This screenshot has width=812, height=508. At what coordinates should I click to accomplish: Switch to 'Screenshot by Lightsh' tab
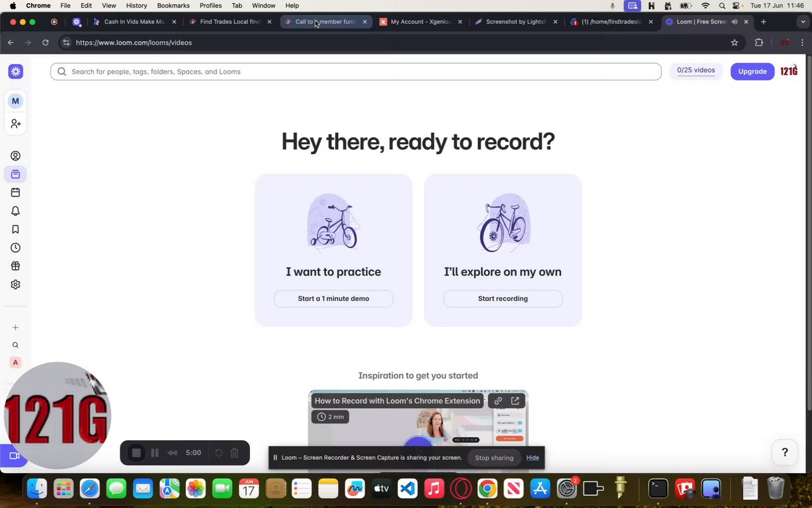(x=516, y=22)
